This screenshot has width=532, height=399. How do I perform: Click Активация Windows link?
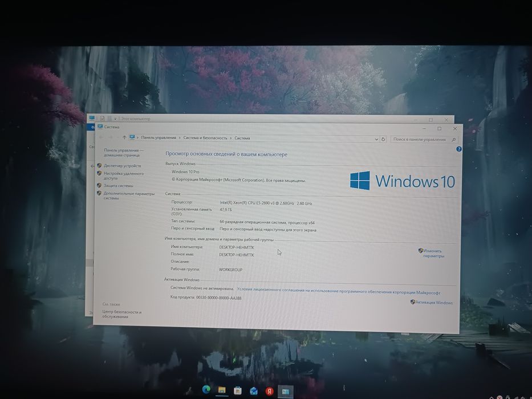pos(433,302)
